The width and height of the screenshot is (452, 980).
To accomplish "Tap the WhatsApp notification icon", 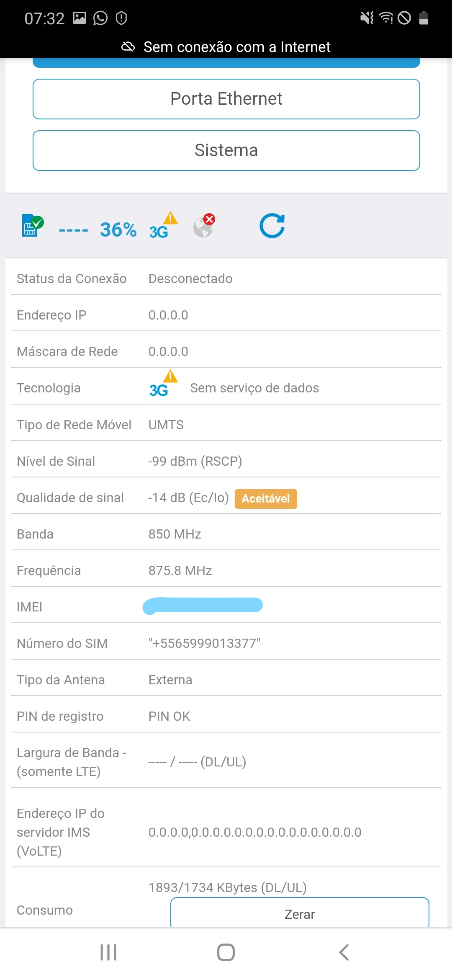I will coord(100,18).
